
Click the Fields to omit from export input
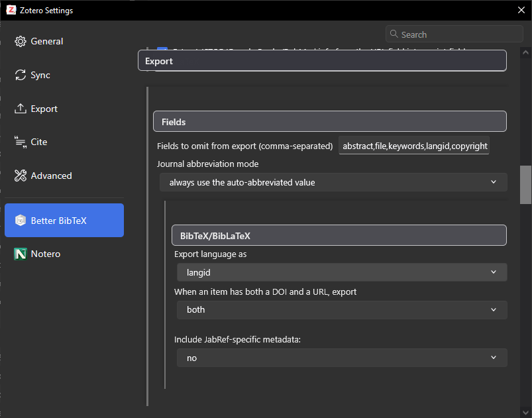tap(414, 146)
